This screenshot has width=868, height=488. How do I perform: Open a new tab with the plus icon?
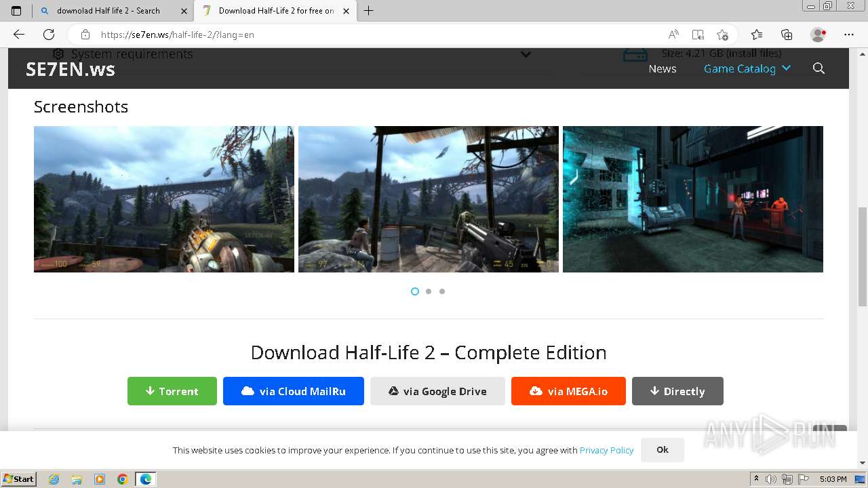coord(368,11)
